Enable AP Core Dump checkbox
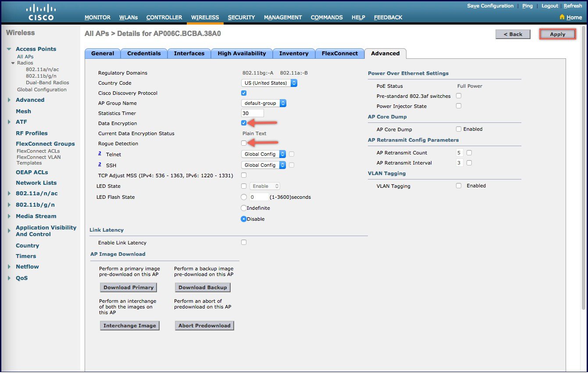This screenshot has width=588, height=373. 459,129
